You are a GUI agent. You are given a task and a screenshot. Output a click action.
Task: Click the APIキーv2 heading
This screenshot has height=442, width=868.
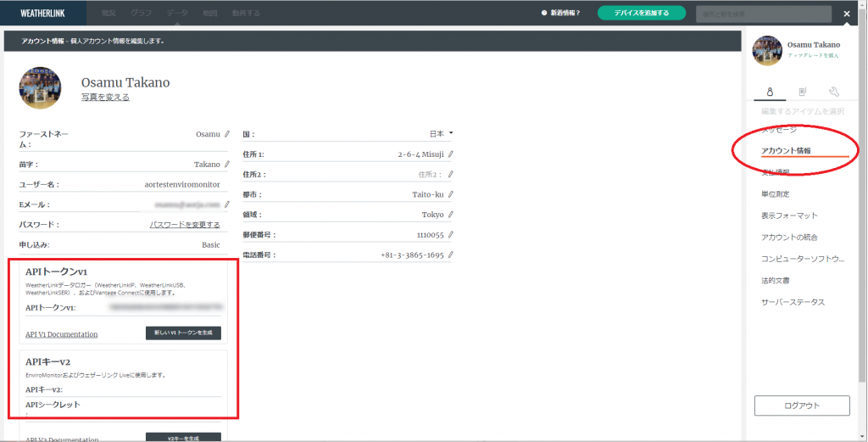tap(47, 361)
